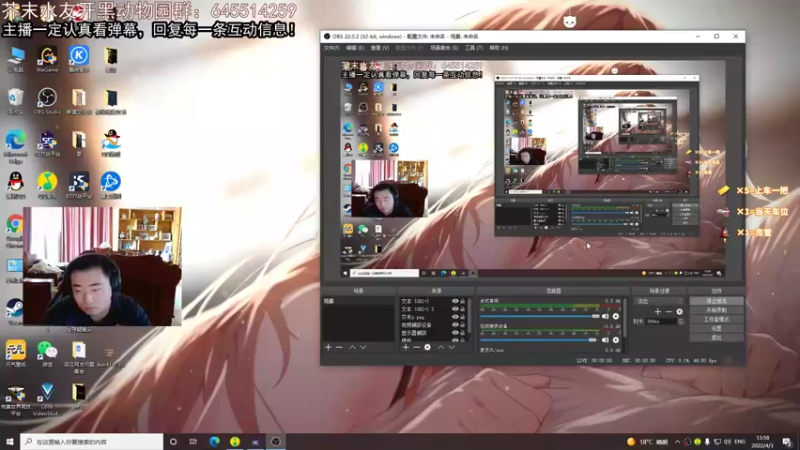Adjust the 台式音响 volume slider
The width and height of the screenshot is (800, 450).
click(x=540, y=316)
